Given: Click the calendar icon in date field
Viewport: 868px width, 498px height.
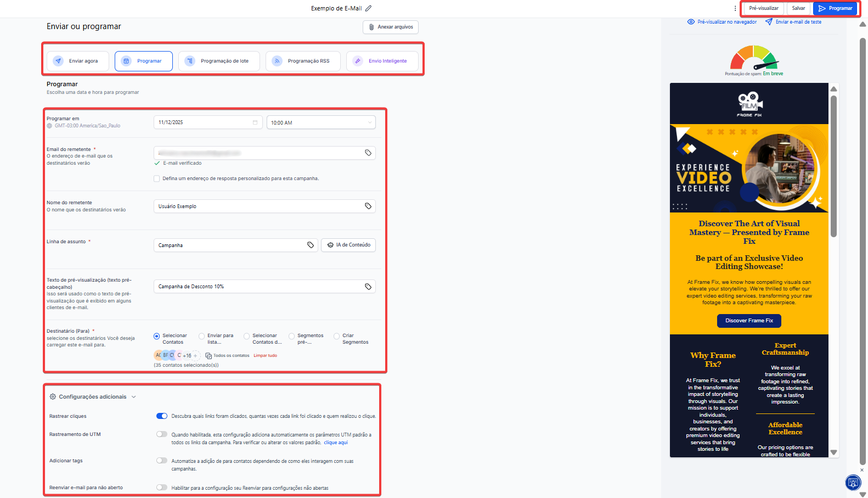Looking at the screenshot, I should tap(255, 122).
